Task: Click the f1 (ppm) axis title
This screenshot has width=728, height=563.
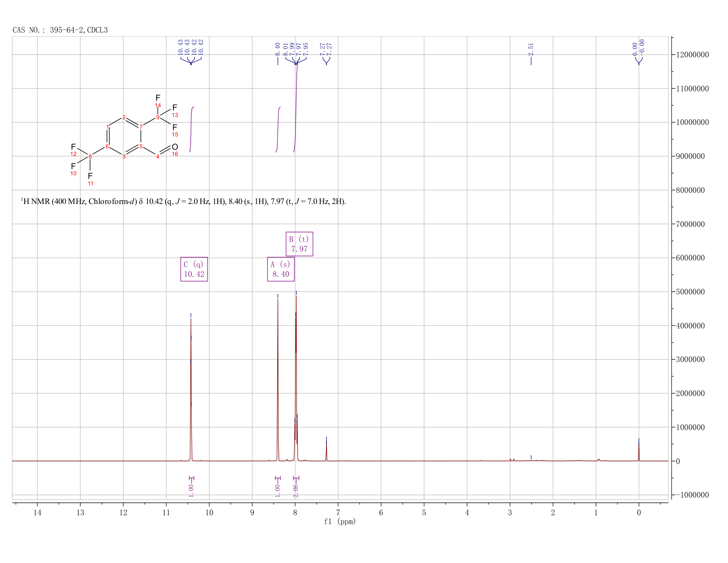Action: point(340,521)
